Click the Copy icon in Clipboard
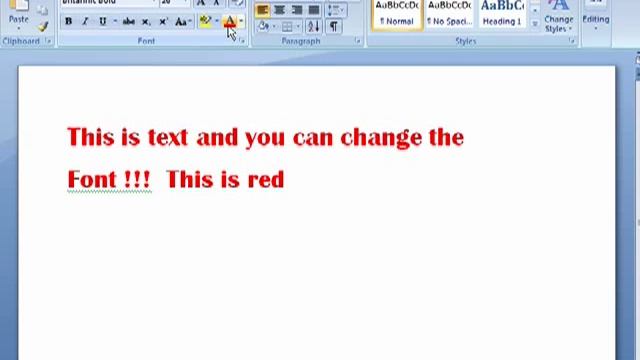 pos(42,10)
